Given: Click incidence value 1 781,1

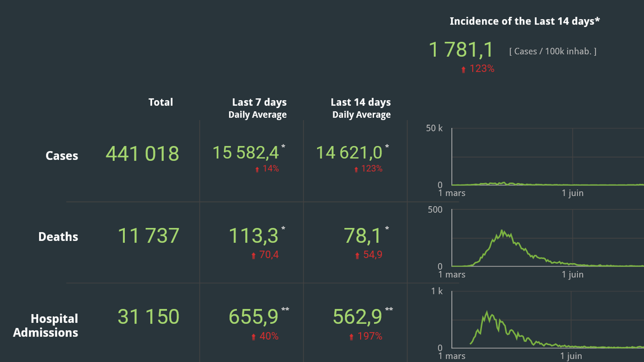Looking at the screenshot, I should pos(461,50).
